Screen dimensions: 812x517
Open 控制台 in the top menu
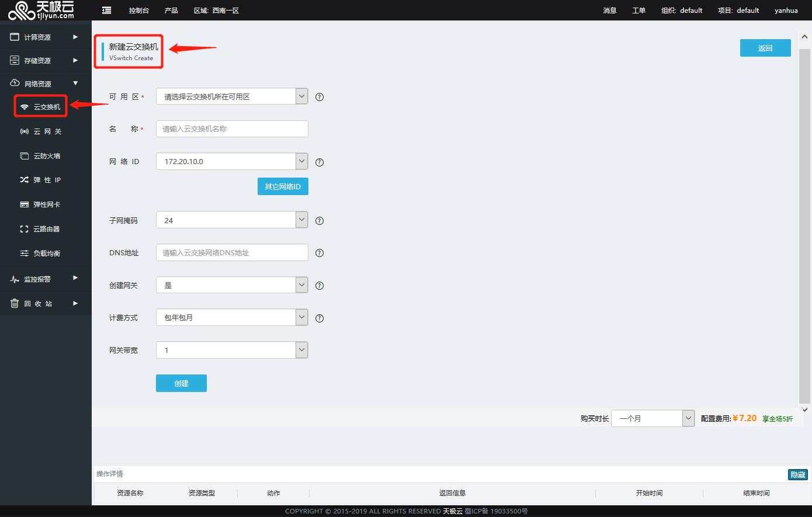[139, 11]
